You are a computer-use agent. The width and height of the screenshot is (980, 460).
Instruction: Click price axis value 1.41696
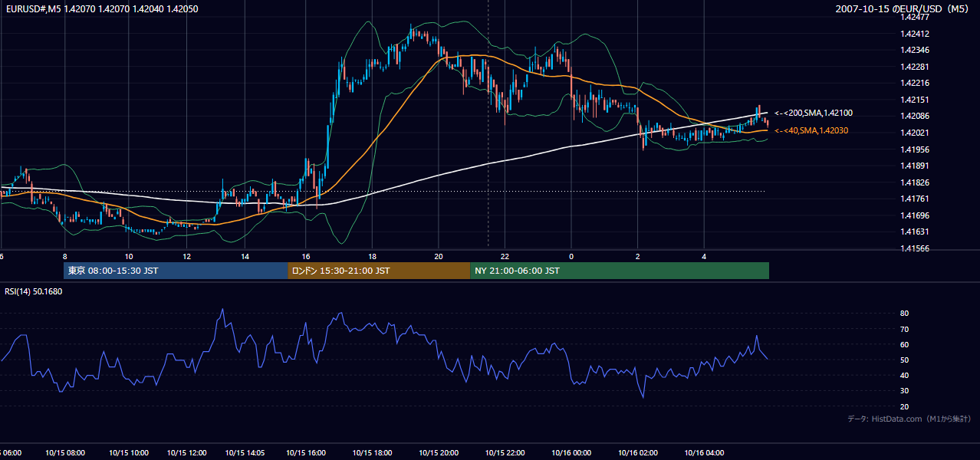pos(916,215)
